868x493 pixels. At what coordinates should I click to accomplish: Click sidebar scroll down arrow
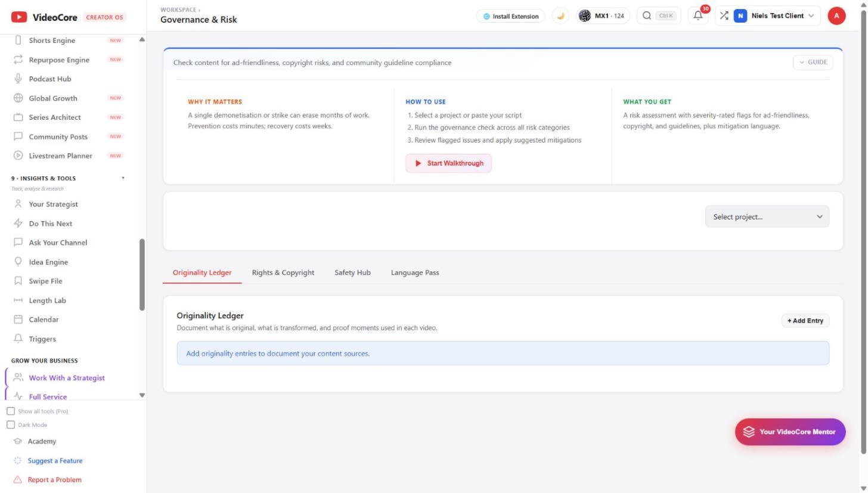(x=142, y=395)
